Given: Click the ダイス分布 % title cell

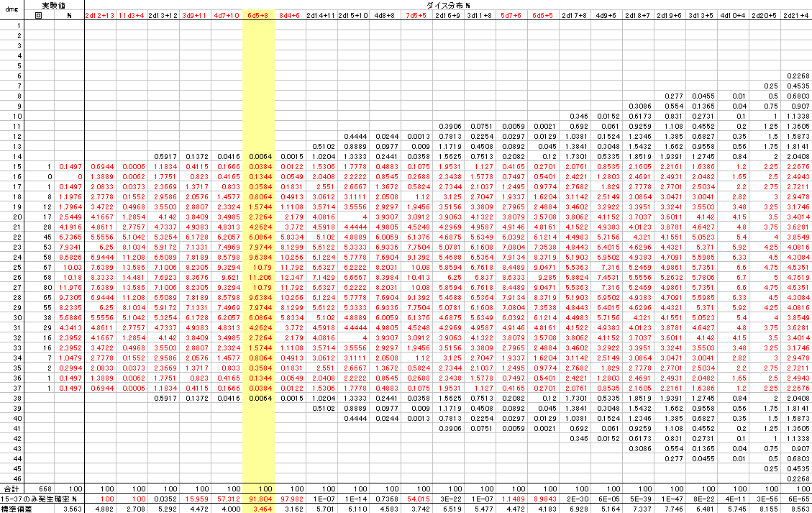Looking at the screenshot, I should coord(449,5).
